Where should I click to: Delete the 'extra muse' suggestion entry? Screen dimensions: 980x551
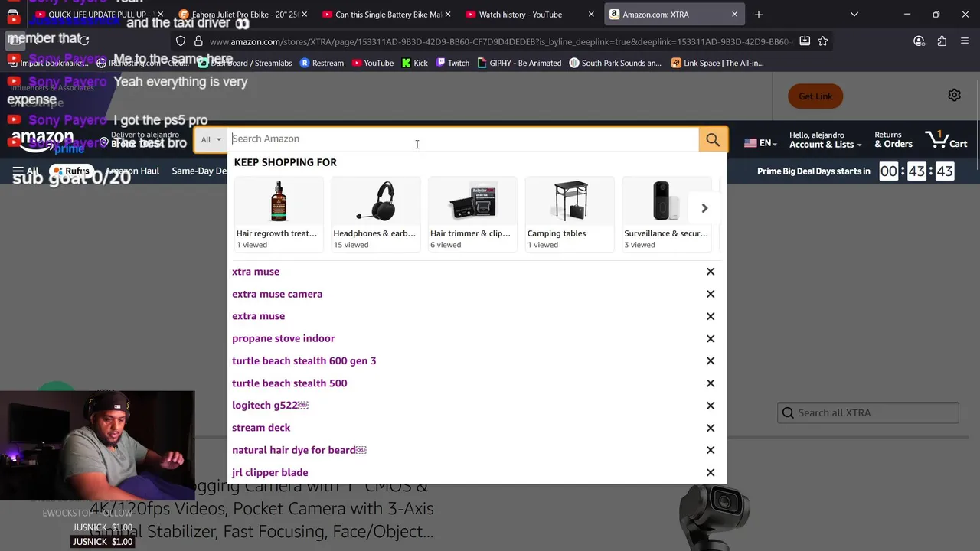point(710,316)
